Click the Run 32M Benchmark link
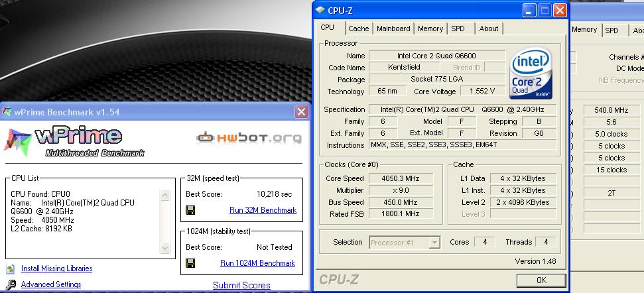Image resolution: width=644 pixels, height=293 pixels. click(x=263, y=210)
